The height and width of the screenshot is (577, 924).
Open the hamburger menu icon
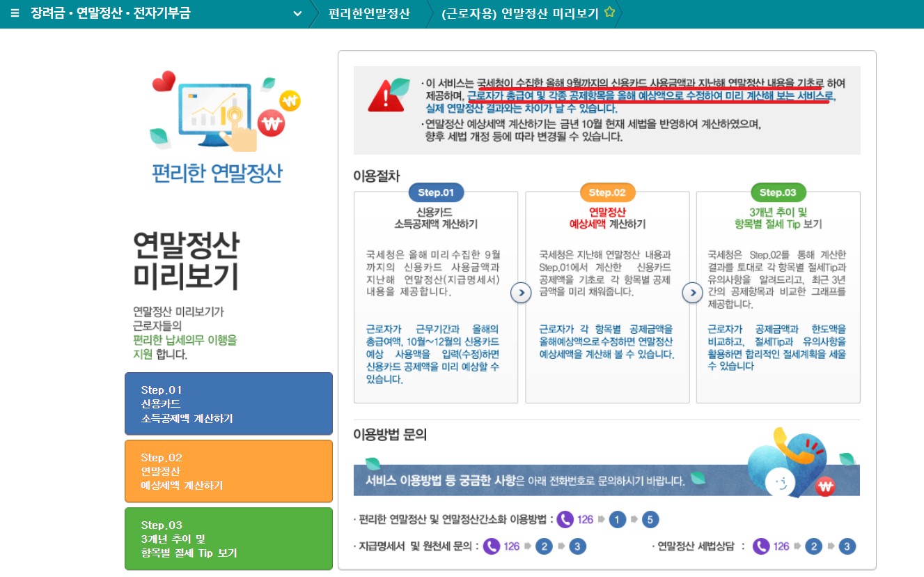[15, 13]
